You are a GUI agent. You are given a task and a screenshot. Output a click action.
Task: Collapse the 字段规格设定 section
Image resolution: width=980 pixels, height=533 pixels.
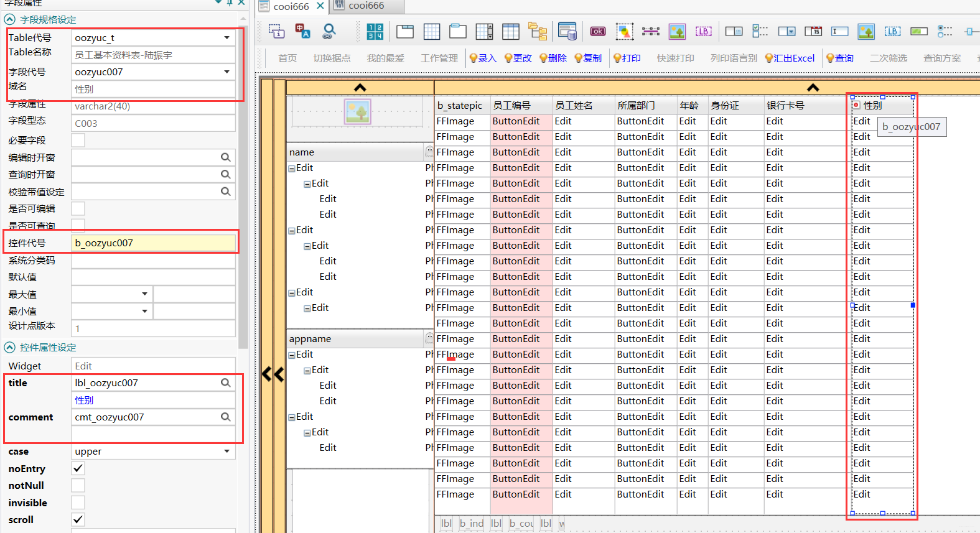point(10,19)
